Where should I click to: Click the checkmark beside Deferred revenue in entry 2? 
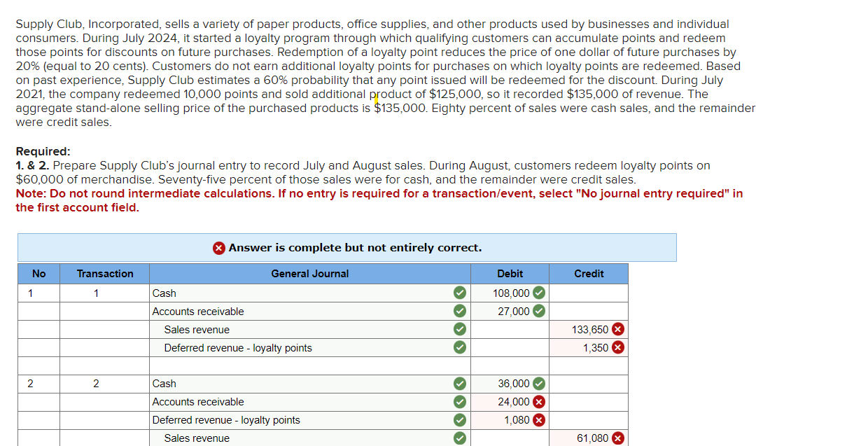pyautogui.click(x=459, y=419)
